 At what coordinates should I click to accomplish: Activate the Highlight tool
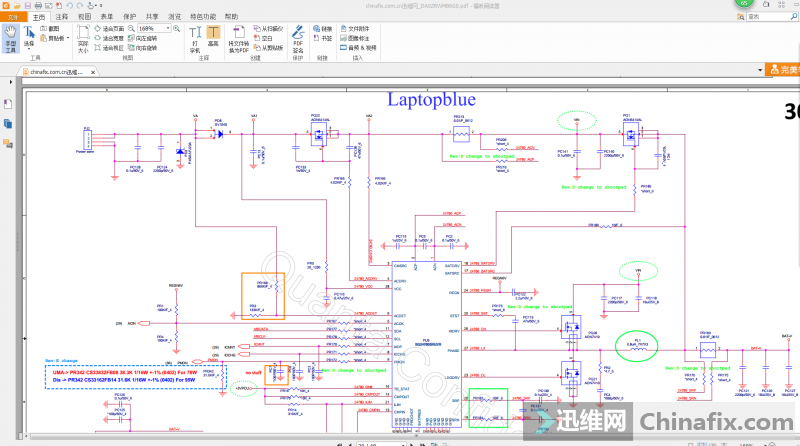[213, 38]
